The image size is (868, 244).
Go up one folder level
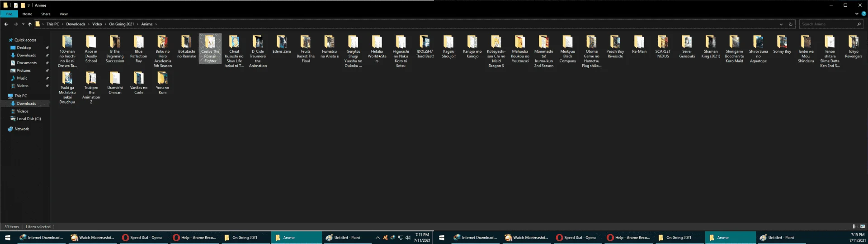(x=30, y=24)
